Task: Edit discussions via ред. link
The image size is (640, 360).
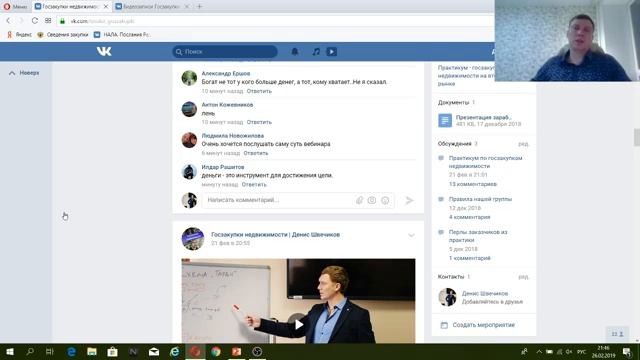Action: [524, 144]
